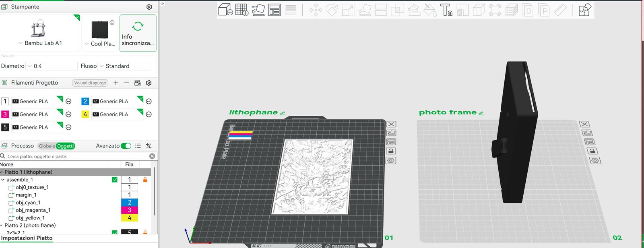
Task: Open the filament 2 Generic PLA dropdown
Action: pos(117,101)
